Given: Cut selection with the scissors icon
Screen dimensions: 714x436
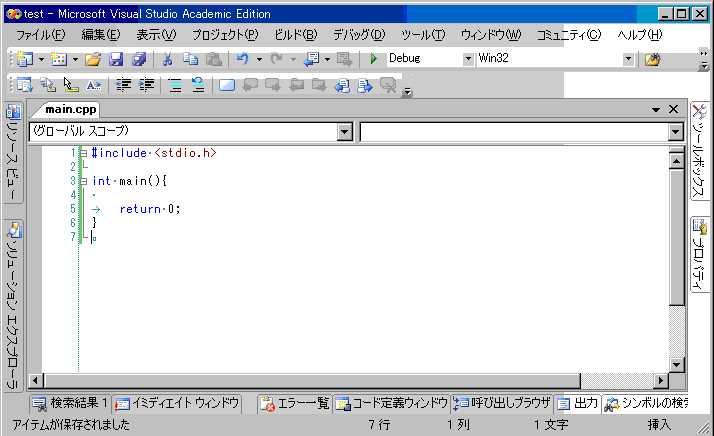Looking at the screenshot, I should (168, 59).
